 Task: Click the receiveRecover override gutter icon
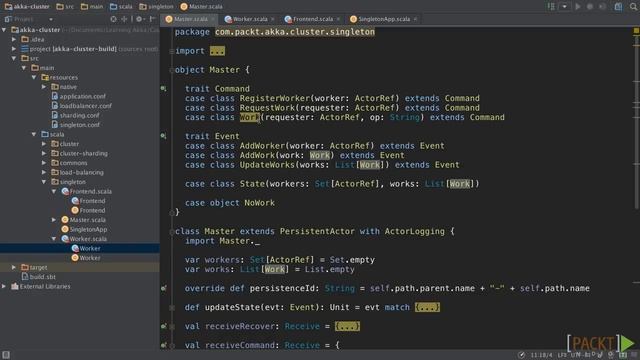click(164, 326)
